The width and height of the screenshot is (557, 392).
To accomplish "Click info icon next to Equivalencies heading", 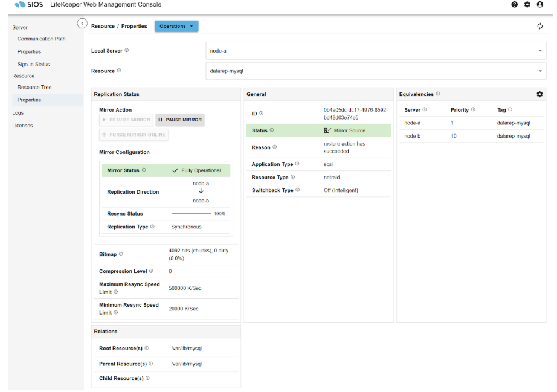I will (438, 94).
